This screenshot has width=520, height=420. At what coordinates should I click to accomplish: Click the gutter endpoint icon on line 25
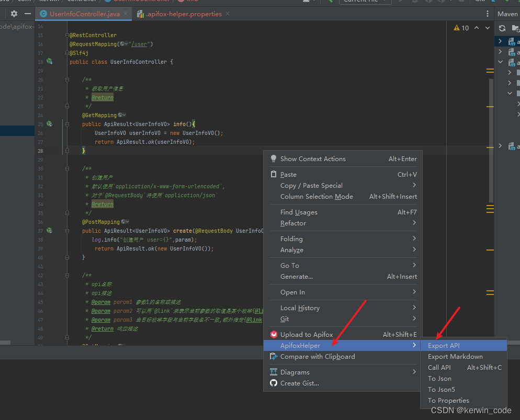pyautogui.click(x=49, y=123)
